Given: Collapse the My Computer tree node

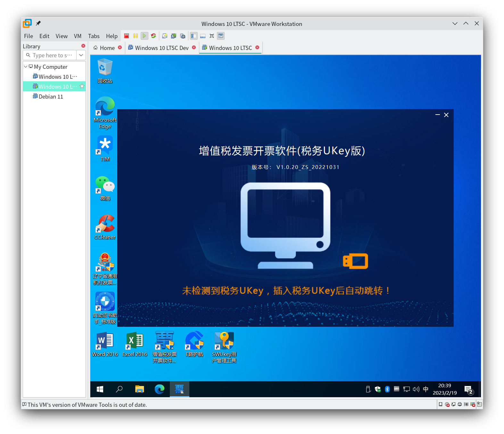Looking at the screenshot, I should tap(26, 67).
